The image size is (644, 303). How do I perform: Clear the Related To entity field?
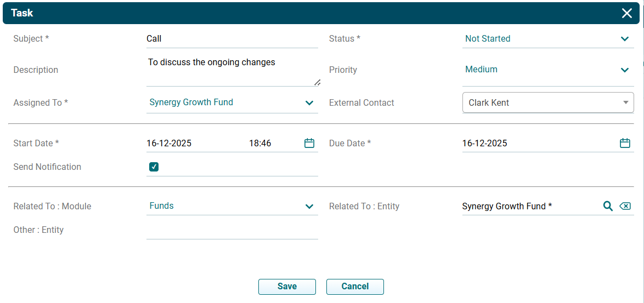click(x=625, y=206)
